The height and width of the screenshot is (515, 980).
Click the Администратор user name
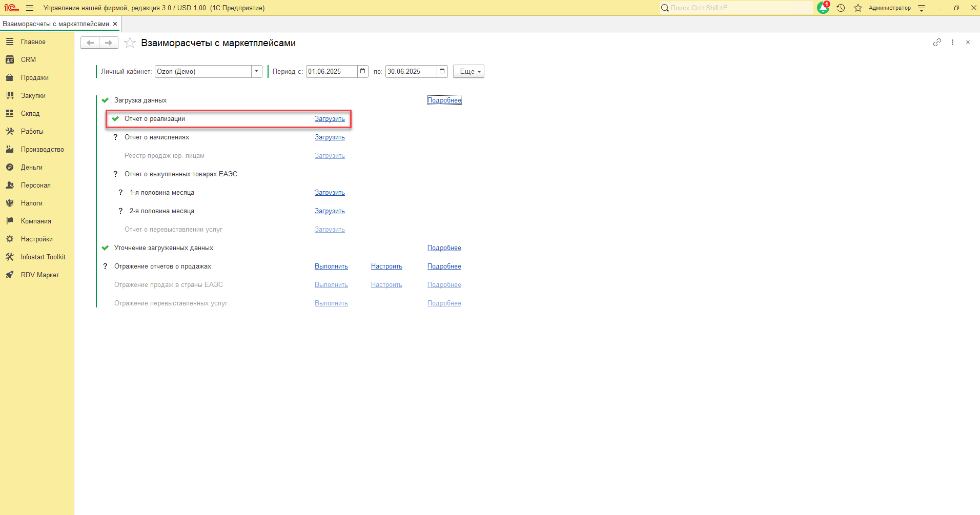pyautogui.click(x=889, y=8)
